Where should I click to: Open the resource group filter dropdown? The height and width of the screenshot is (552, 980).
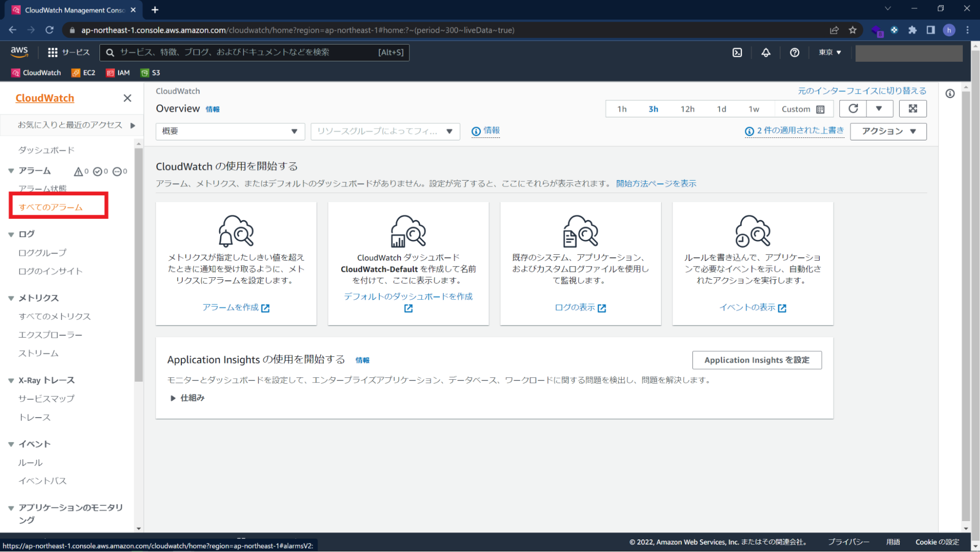pos(385,131)
